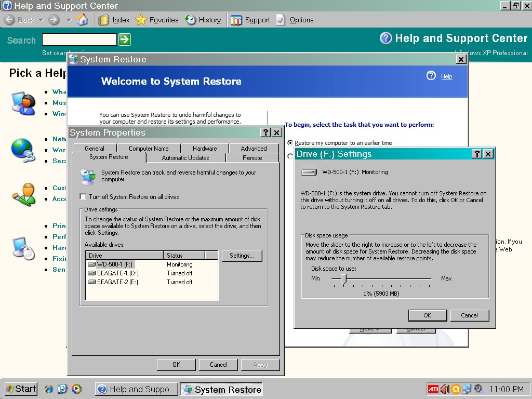The height and width of the screenshot is (399, 532).
Task: Select SEAGATE-1 (D:) in the drives list
Action: (117, 273)
